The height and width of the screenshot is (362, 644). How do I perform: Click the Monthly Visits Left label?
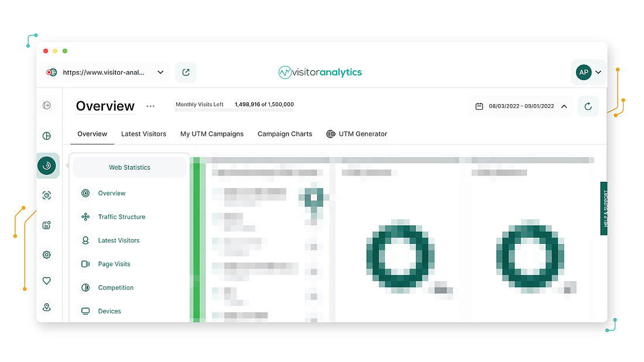(x=200, y=104)
